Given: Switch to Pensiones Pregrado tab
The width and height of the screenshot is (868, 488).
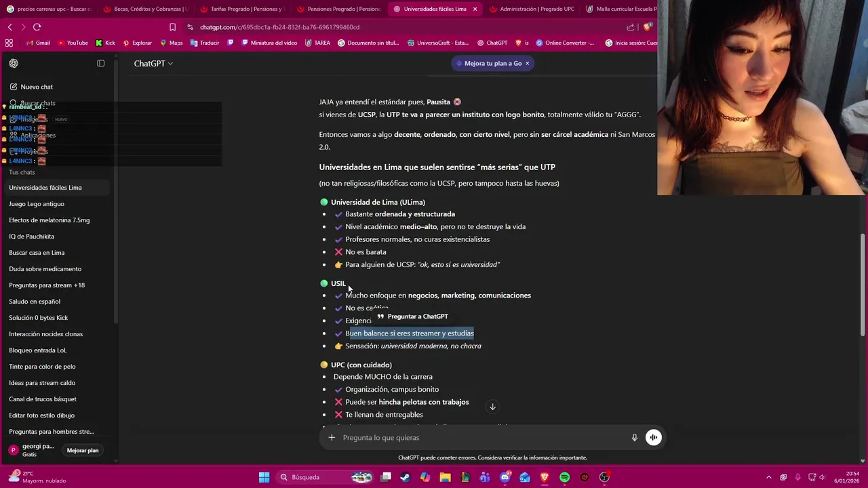Looking at the screenshot, I should tap(339, 9).
